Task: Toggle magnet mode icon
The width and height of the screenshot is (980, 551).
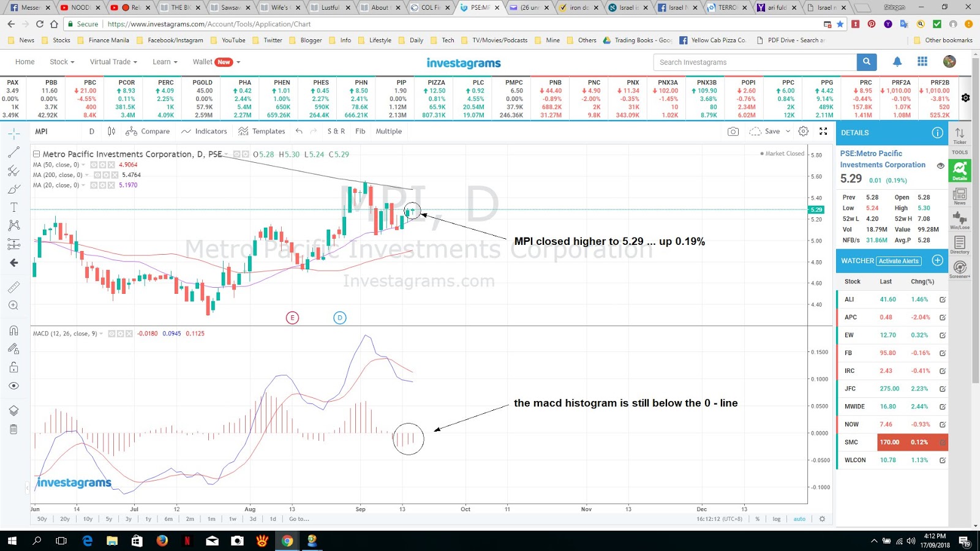Action: [x=13, y=331]
